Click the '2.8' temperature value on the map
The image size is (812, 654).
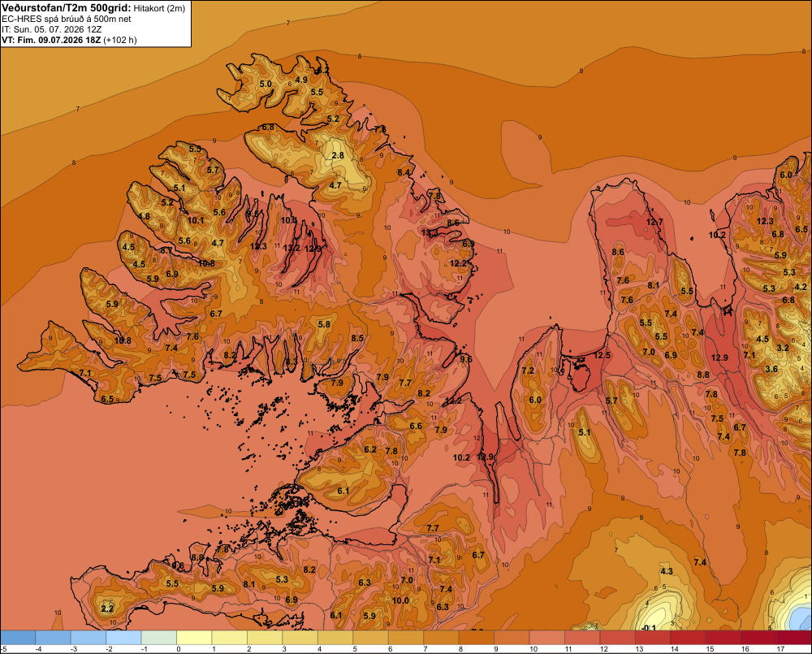[338, 155]
